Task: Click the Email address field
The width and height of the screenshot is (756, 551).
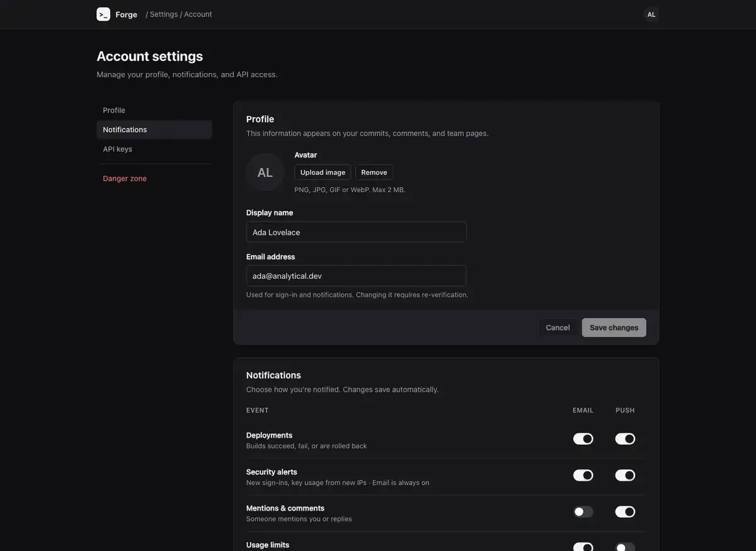Action: pos(357,276)
